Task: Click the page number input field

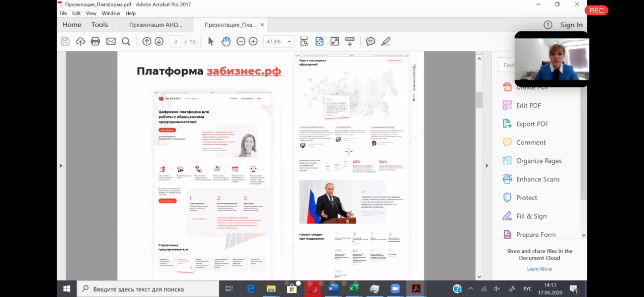Action: 176,42
